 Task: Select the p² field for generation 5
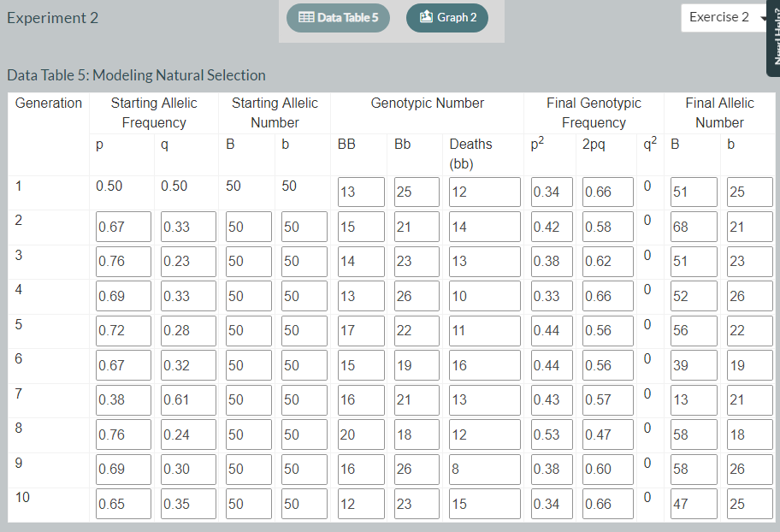tap(552, 330)
